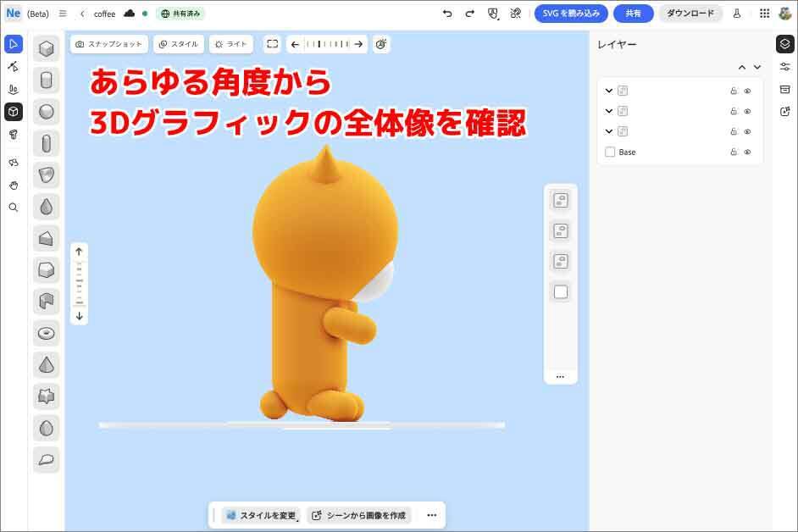Hide the Base layer

748,152
